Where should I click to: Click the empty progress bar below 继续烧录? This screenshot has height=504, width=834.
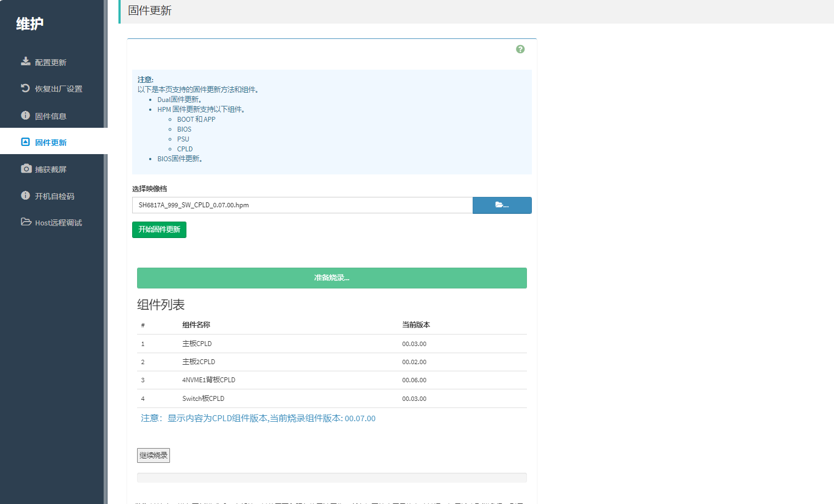point(332,478)
